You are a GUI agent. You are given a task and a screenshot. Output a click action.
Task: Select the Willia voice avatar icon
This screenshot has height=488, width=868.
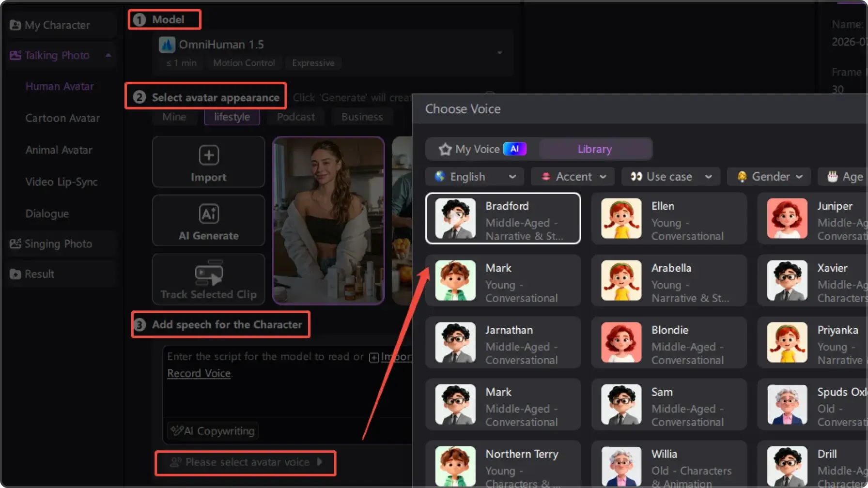point(621,466)
